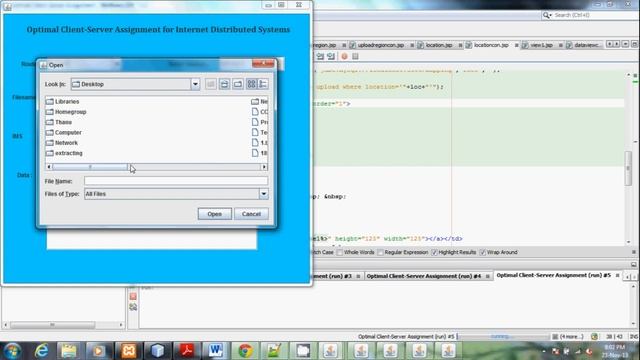Switch to view1.jsp tab
Screen dimensions: 640x360
click(x=541, y=45)
